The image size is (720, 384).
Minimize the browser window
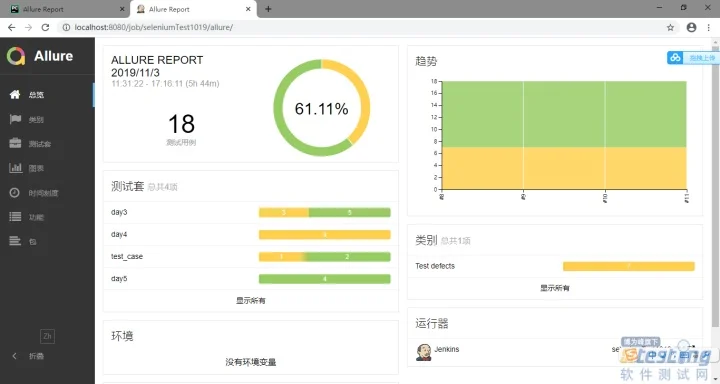point(659,8)
